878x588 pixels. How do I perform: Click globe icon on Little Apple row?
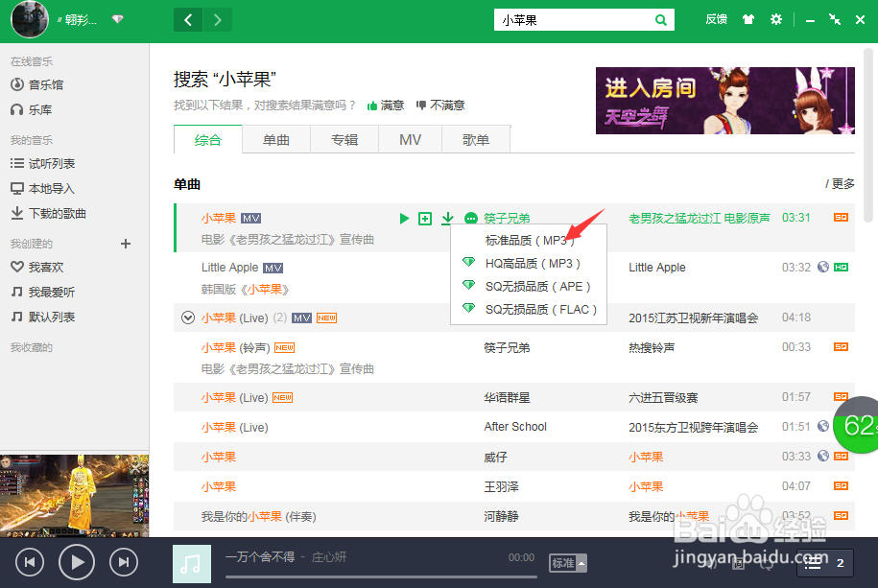tap(822, 267)
